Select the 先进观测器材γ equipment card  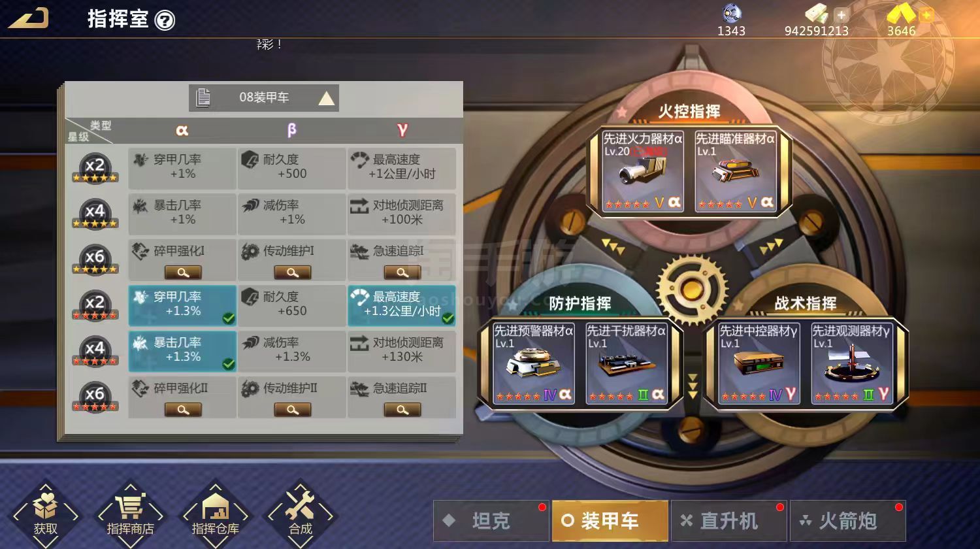coord(851,363)
